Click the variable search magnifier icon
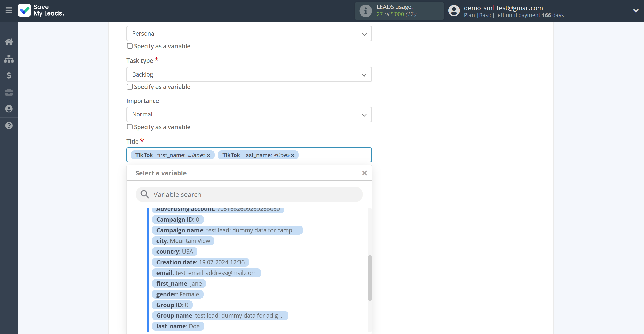 (x=145, y=194)
